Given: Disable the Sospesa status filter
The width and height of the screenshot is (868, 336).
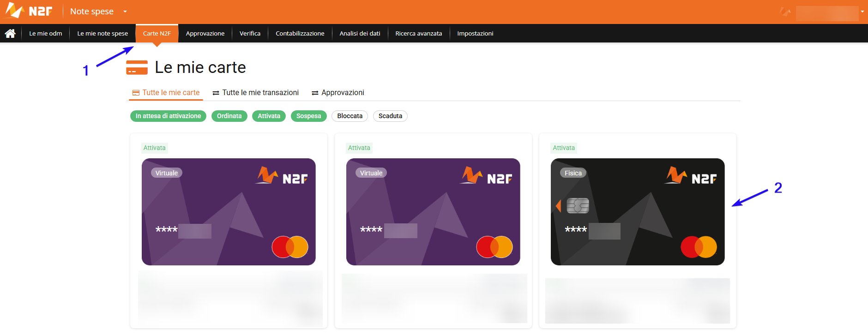Looking at the screenshot, I should [308, 116].
